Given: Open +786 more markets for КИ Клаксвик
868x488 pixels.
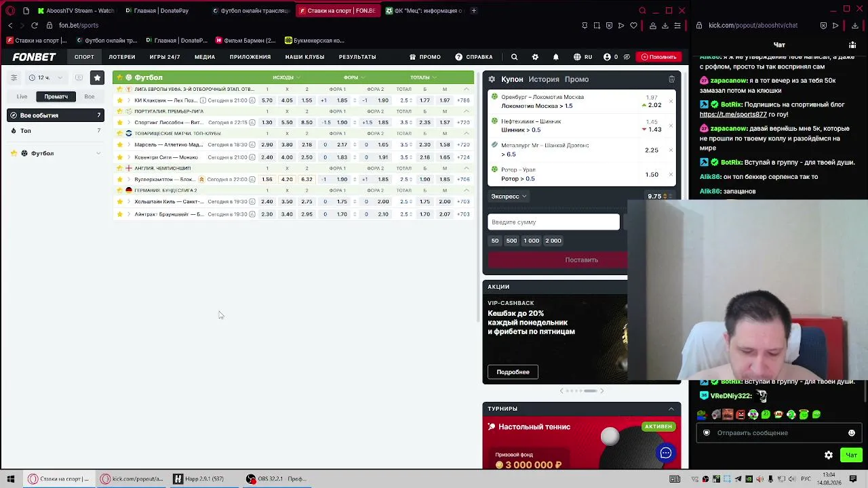Looking at the screenshot, I should 464,100.
